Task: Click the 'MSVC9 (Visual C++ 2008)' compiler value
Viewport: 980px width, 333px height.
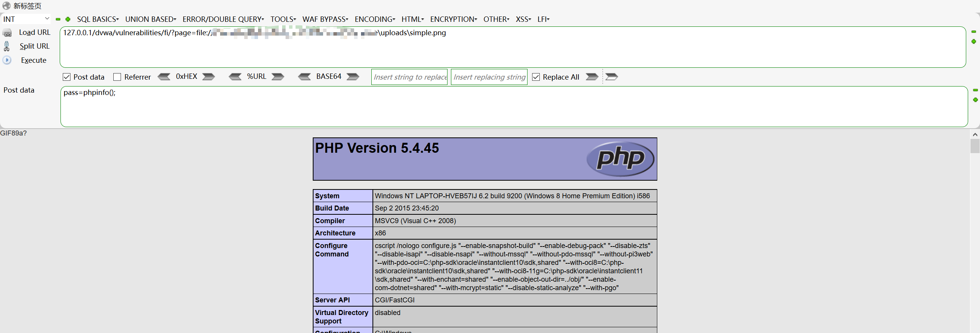Action: click(415, 221)
